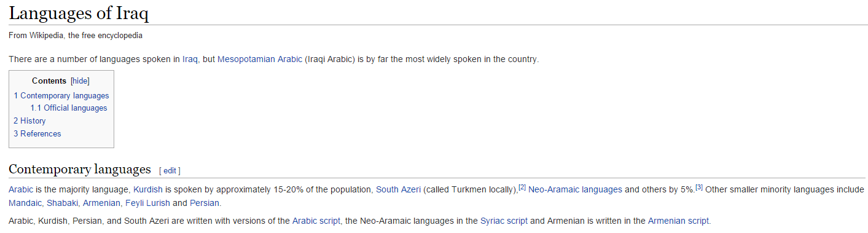The width and height of the screenshot is (868, 233).
Task: Open the Armenian script link
Action: [678, 221]
